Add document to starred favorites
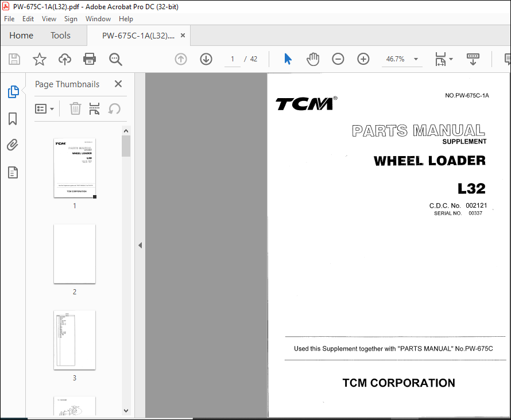511x420 pixels. 40,59
